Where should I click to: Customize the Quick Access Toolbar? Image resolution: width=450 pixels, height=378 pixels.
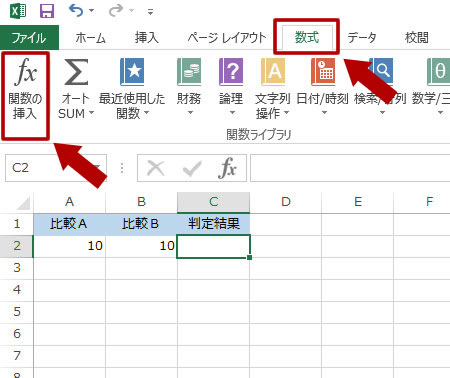(x=150, y=12)
